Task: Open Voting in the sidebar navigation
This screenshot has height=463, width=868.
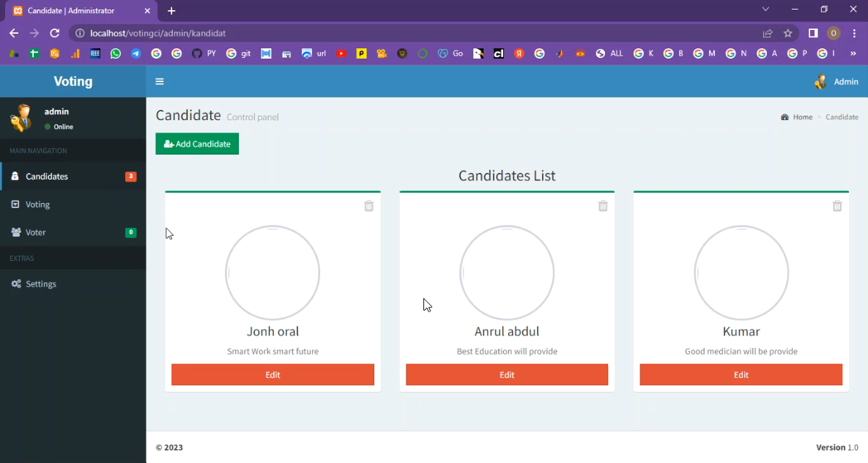Action: point(37,204)
